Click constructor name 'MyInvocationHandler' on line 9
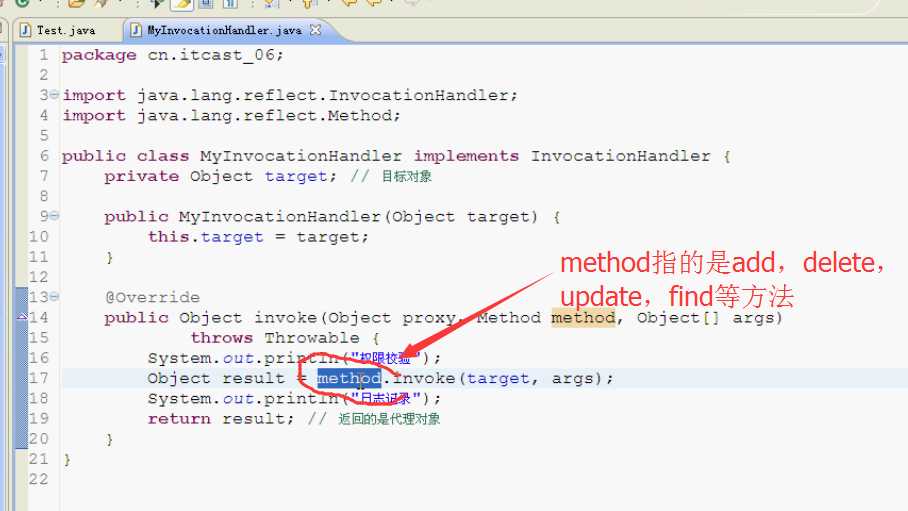Image resolution: width=908 pixels, height=511 pixels. [279, 217]
